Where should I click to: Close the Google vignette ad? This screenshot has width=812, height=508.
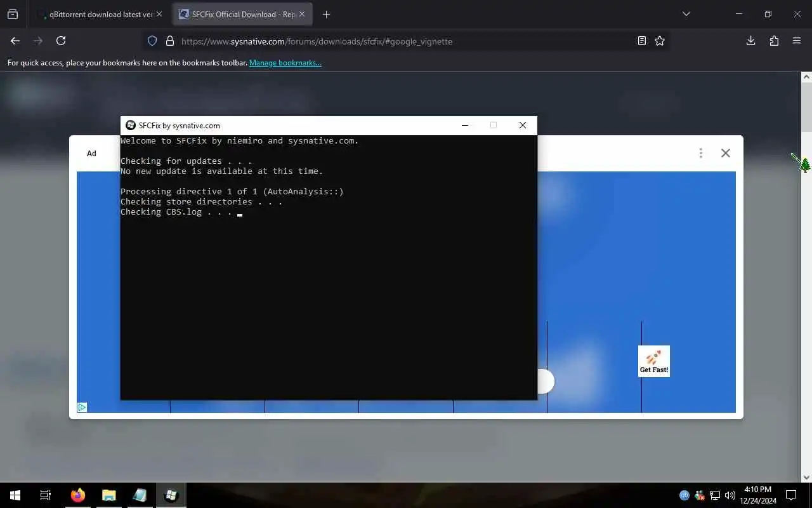(726, 153)
